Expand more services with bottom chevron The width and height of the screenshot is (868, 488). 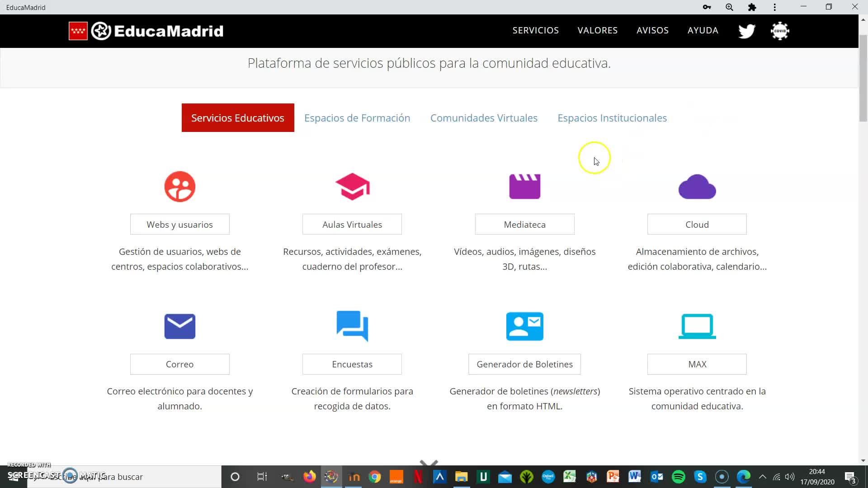click(x=429, y=463)
